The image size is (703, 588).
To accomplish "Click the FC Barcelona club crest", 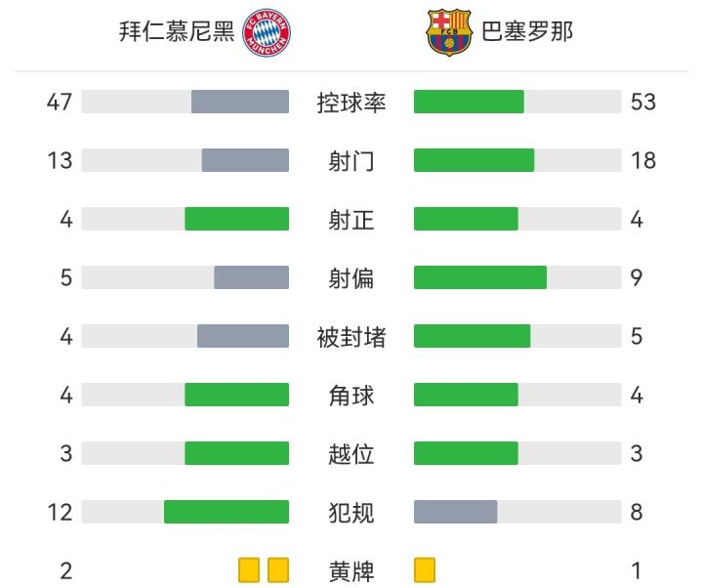I will [x=448, y=32].
